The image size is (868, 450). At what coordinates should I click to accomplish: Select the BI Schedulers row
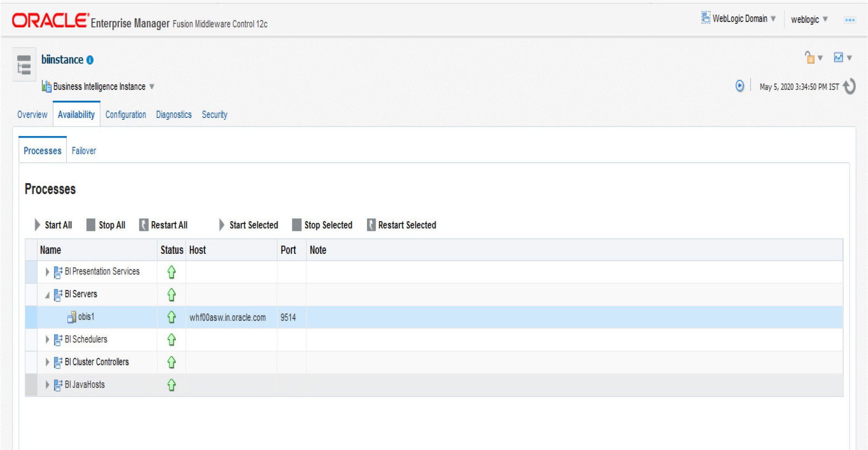point(434,340)
